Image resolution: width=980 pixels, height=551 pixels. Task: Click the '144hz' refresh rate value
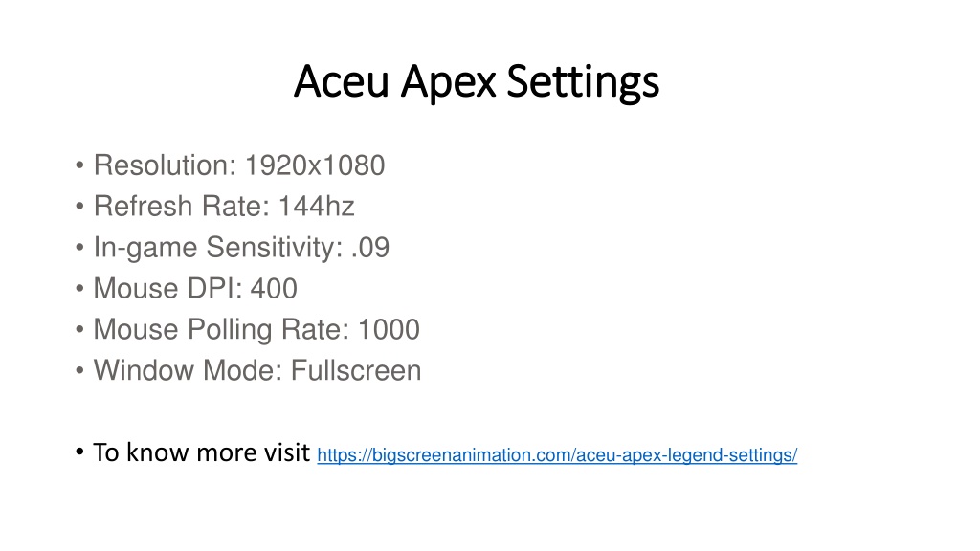click(316, 207)
